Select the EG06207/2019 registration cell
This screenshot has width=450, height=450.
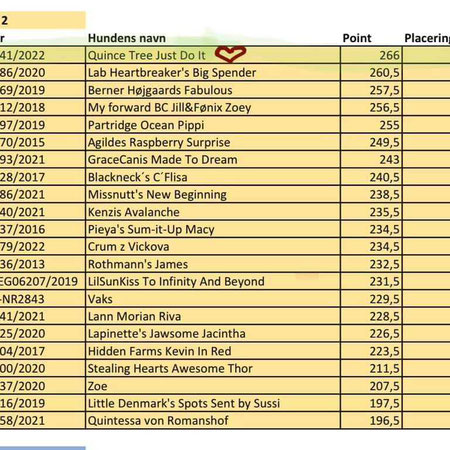click(42, 281)
